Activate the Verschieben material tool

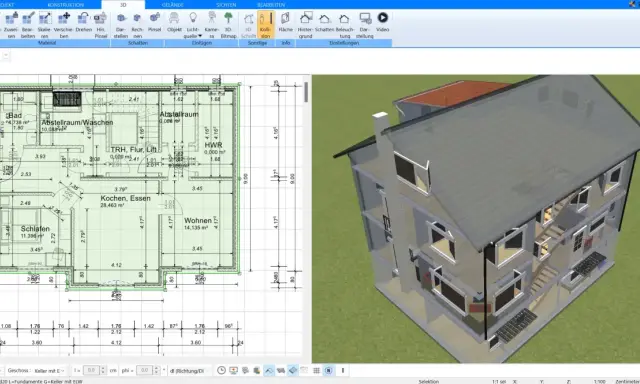click(63, 24)
